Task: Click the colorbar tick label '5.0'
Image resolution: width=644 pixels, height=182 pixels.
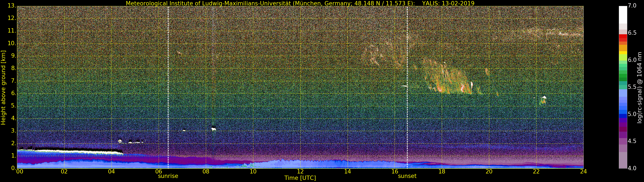Action: tap(632, 114)
